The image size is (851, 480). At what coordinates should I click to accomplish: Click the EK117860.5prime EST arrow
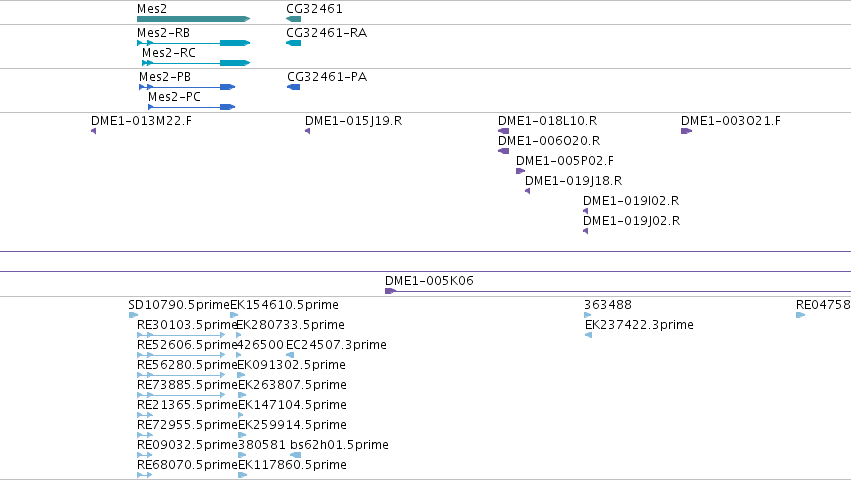coord(243,476)
